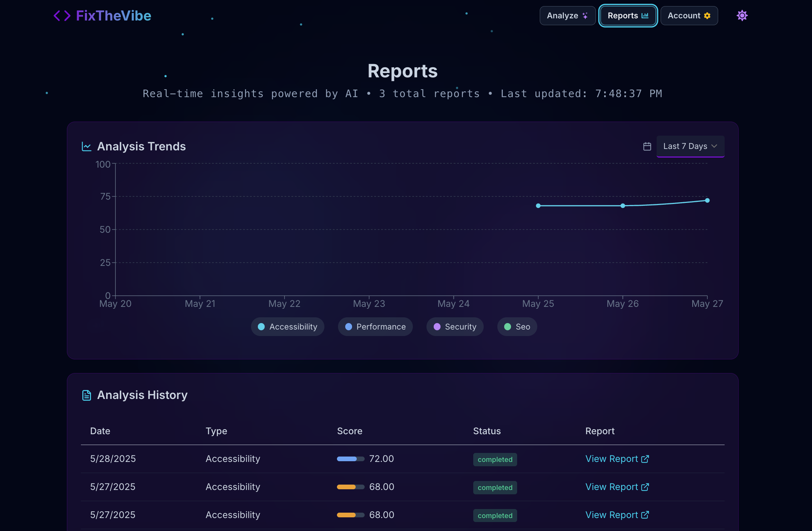
Task: Open View Report for the 5/28/2025 row
Action: (617, 459)
